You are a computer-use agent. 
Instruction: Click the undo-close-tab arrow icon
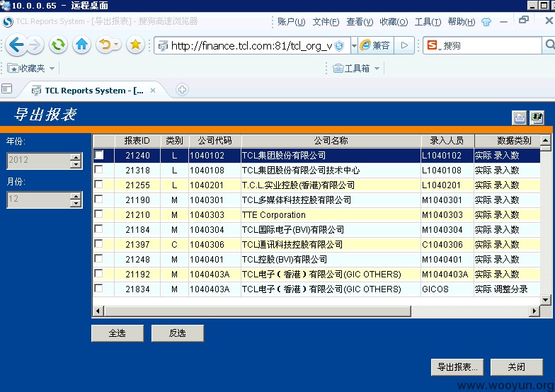click(105, 45)
